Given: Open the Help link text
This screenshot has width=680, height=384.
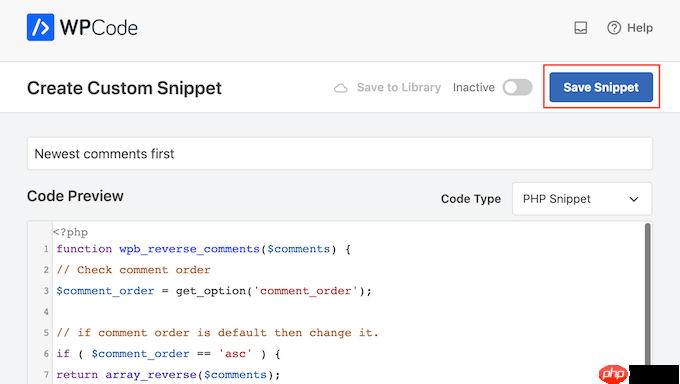Looking at the screenshot, I should 640,28.
